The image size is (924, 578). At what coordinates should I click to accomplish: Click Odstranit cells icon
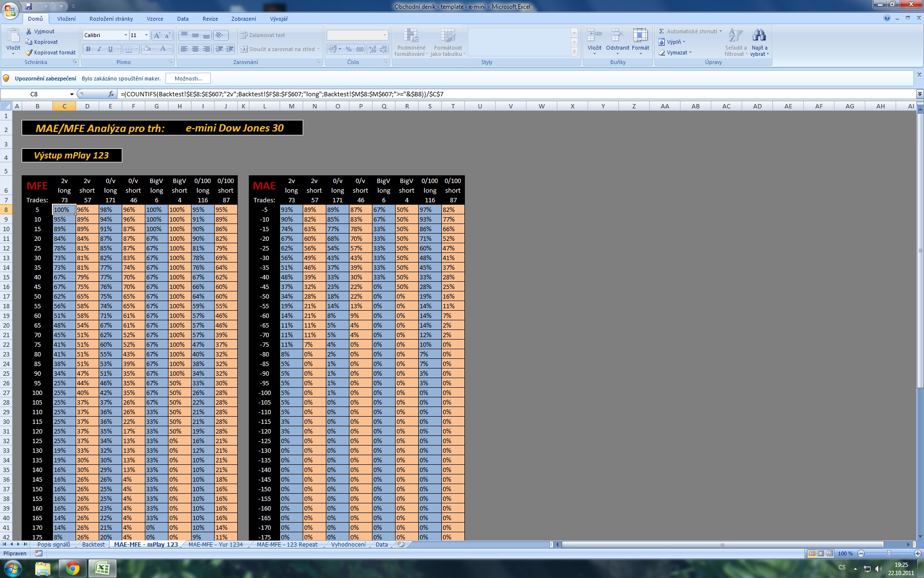[x=617, y=35]
